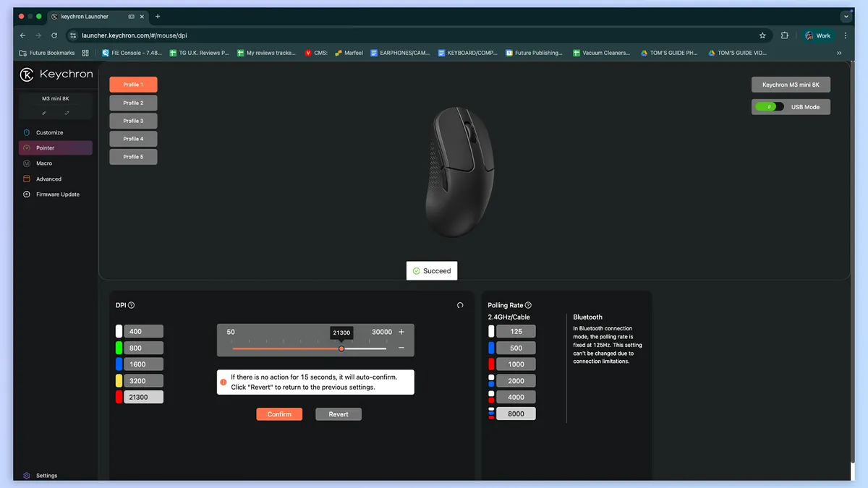
Task: Open the CMS bookmark
Action: click(316, 53)
